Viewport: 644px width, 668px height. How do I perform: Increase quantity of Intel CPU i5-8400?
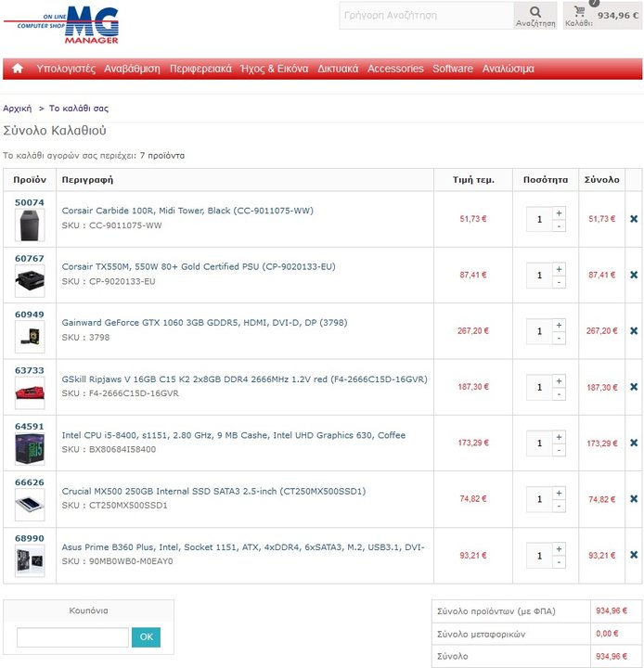559,437
